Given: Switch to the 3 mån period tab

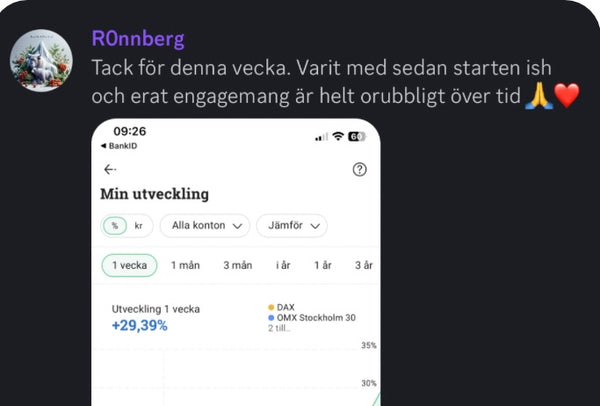Looking at the screenshot, I should click(237, 265).
